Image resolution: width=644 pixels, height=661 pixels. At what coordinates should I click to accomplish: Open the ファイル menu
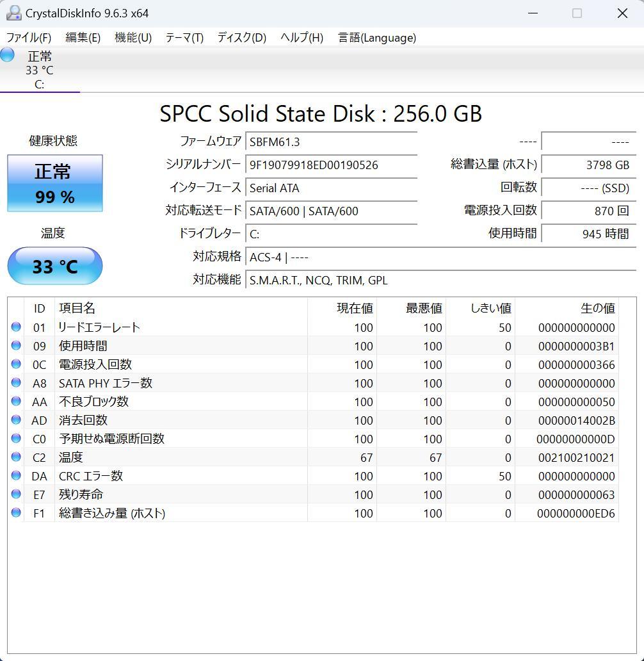(28, 38)
